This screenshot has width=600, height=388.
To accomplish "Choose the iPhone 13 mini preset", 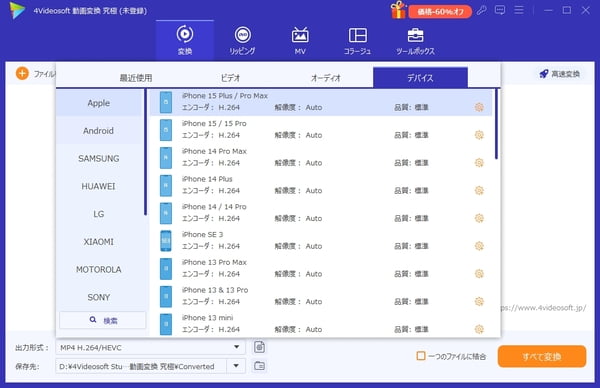I will click(x=321, y=324).
